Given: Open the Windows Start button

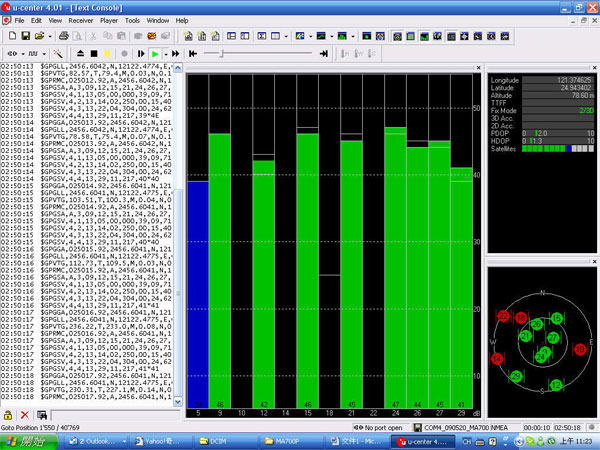Looking at the screenshot, I should tap(28, 442).
